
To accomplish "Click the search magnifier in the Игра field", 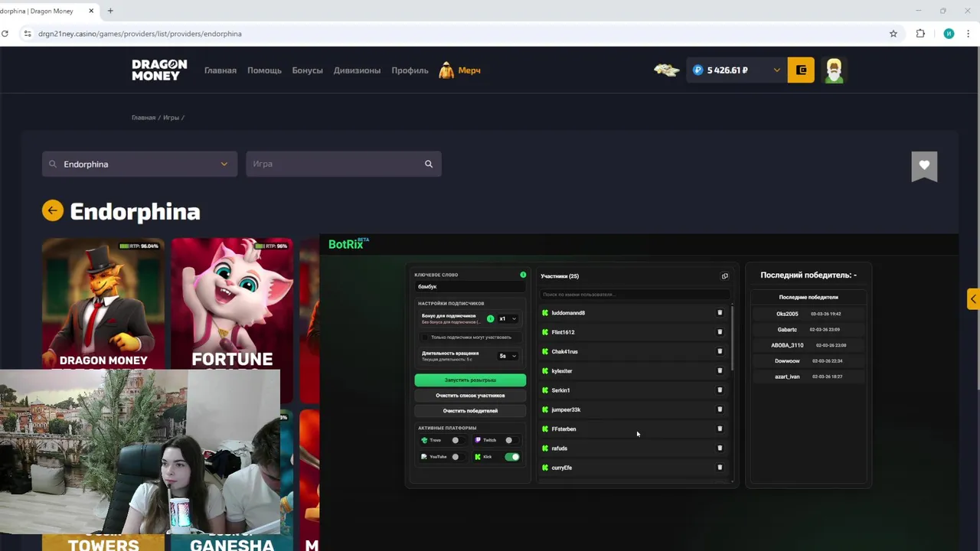I will point(429,164).
